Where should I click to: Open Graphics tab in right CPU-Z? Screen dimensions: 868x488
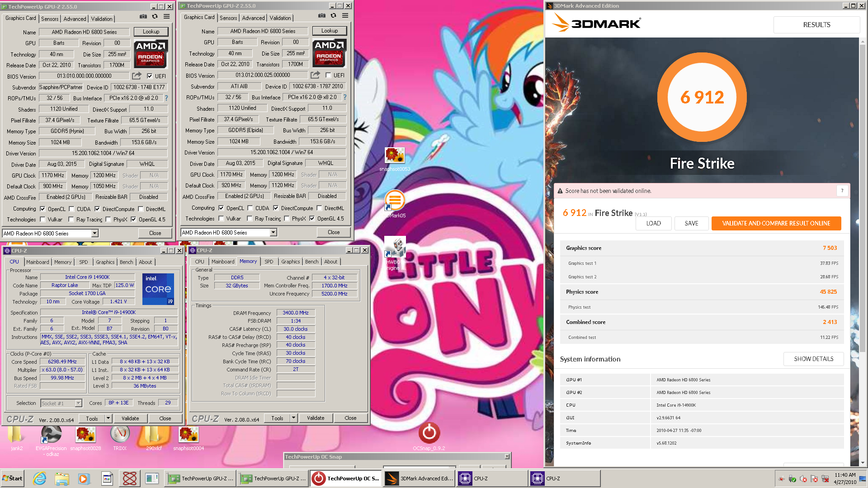(x=290, y=261)
